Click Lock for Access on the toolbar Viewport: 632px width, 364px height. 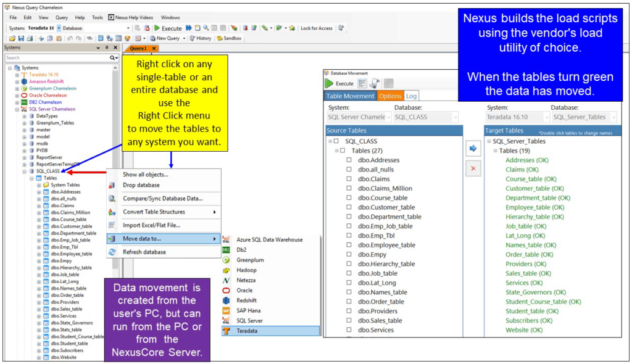(317, 28)
